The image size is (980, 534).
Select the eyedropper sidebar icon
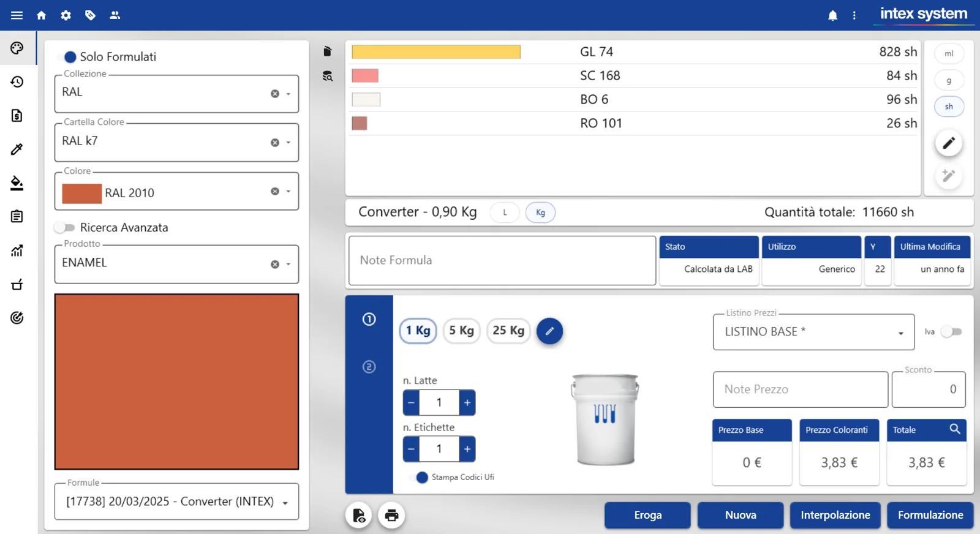point(17,149)
